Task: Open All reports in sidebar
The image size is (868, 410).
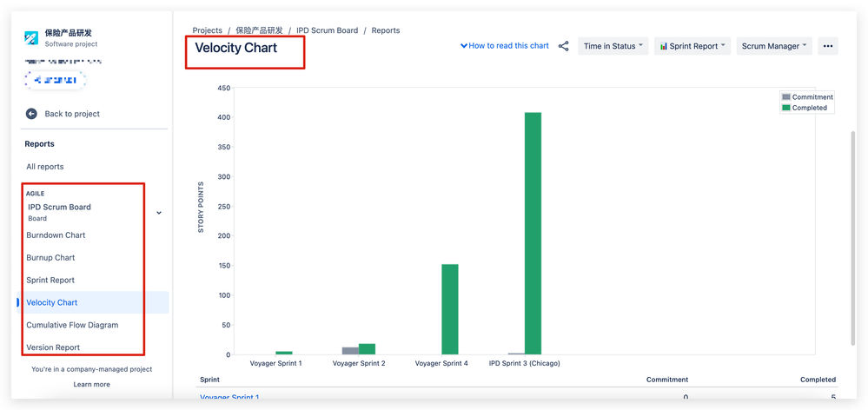Action: 45,167
